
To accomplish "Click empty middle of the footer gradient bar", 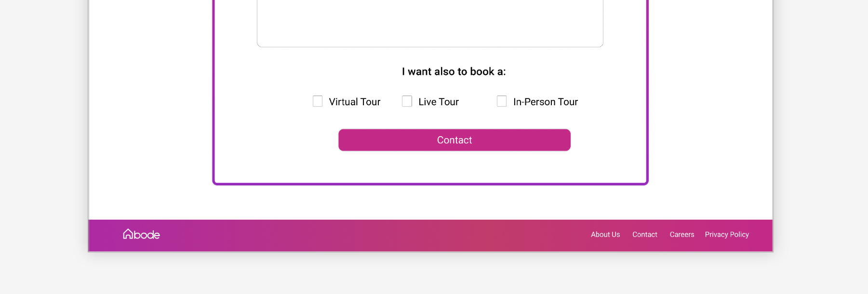I will tap(366, 236).
